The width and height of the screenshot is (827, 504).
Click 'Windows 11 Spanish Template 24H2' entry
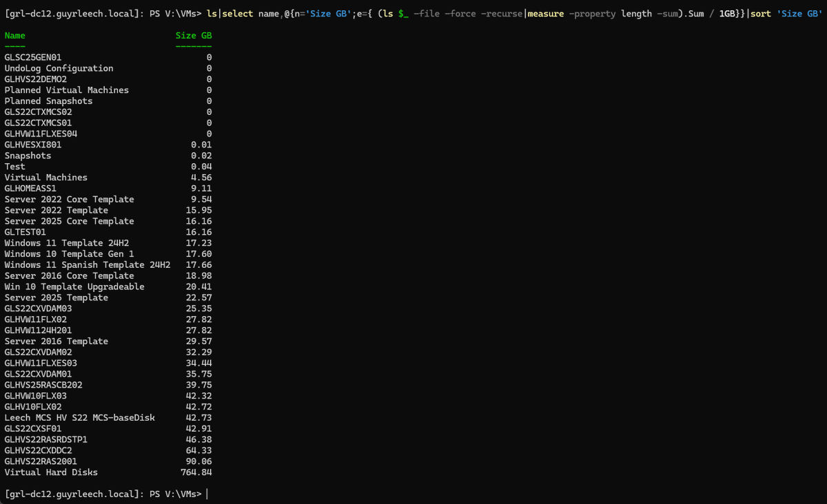click(87, 265)
